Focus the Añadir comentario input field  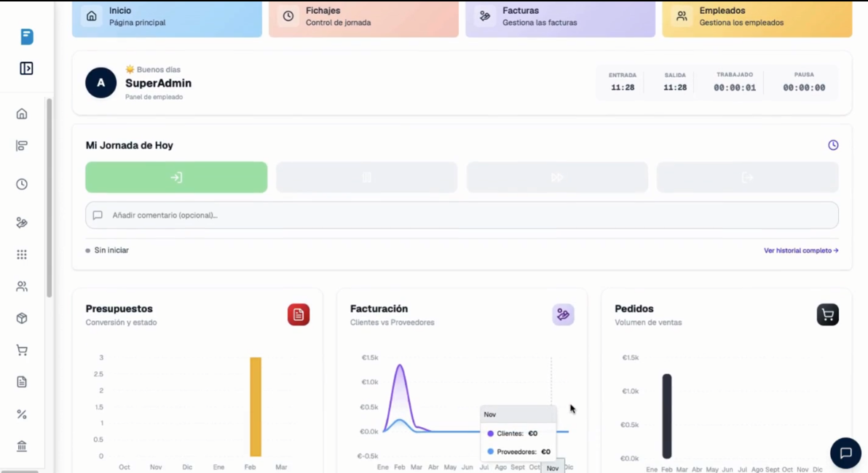(x=462, y=215)
